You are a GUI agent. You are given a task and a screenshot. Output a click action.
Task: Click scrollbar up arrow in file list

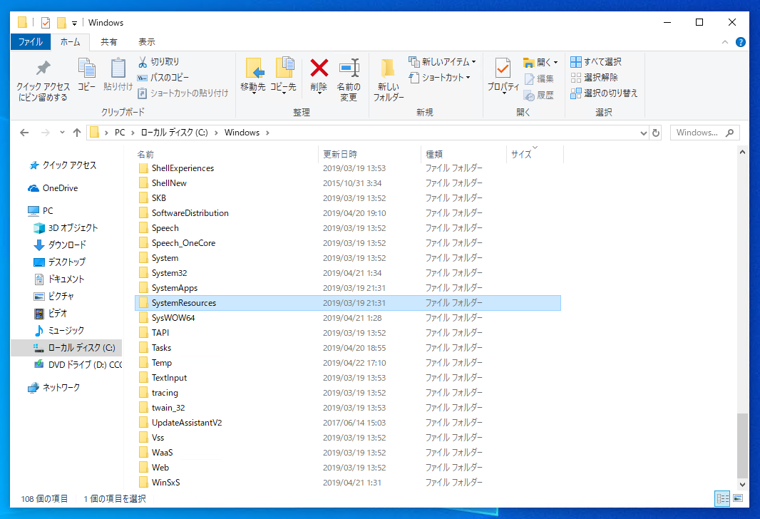742,152
